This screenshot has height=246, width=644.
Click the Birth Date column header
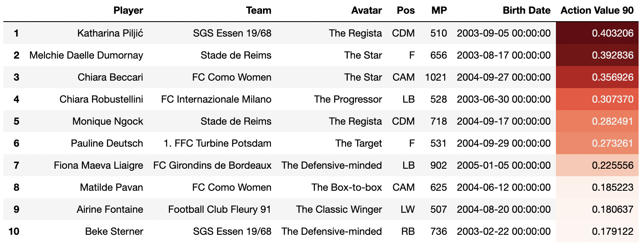click(x=526, y=11)
